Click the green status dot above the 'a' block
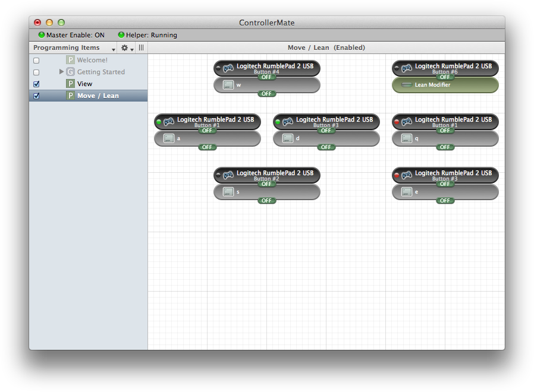The height and width of the screenshot is (392, 534). [x=159, y=122]
